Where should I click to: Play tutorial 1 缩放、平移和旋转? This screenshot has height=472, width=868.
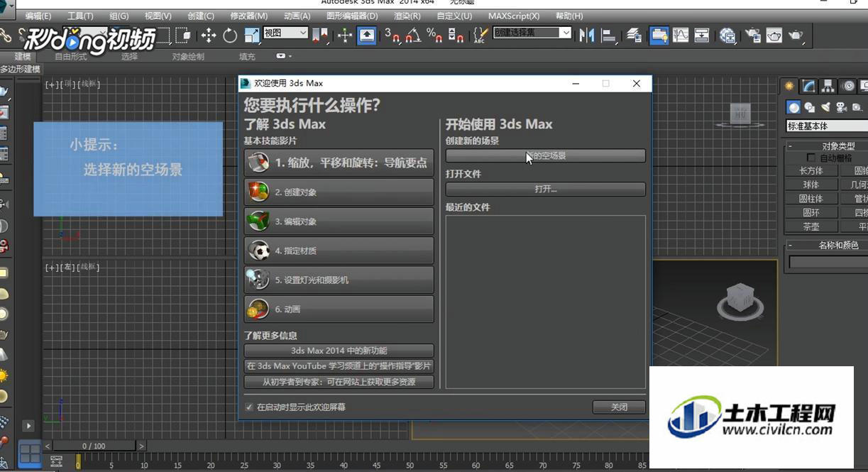[x=339, y=163]
